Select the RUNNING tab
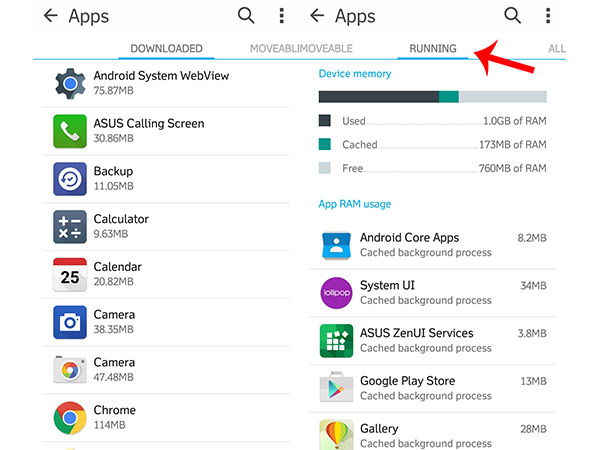 click(432, 49)
